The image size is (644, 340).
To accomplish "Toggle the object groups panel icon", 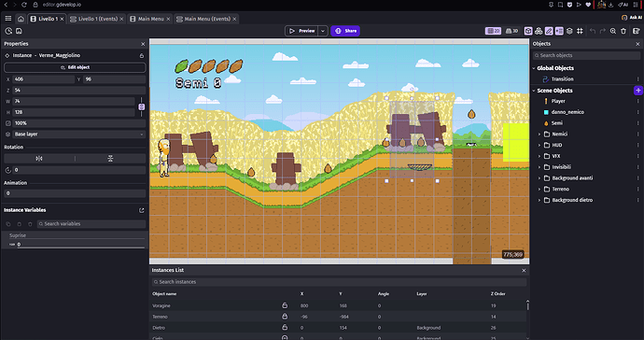I will (539, 31).
